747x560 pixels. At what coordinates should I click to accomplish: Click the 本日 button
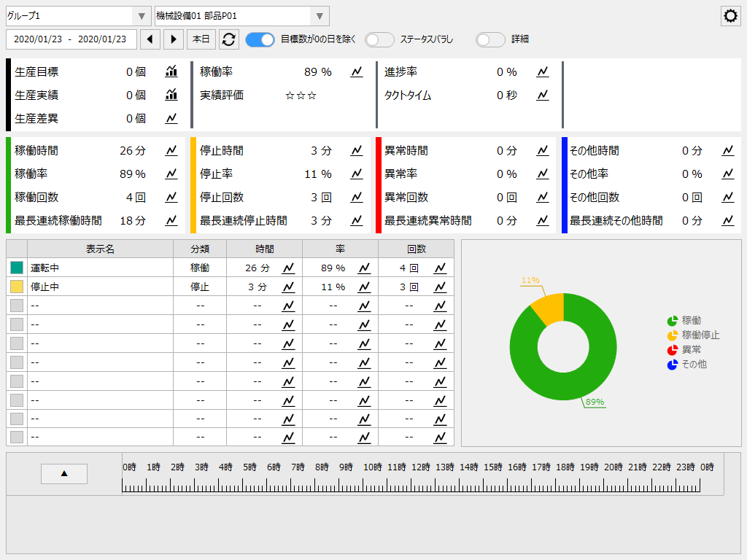pos(201,39)
